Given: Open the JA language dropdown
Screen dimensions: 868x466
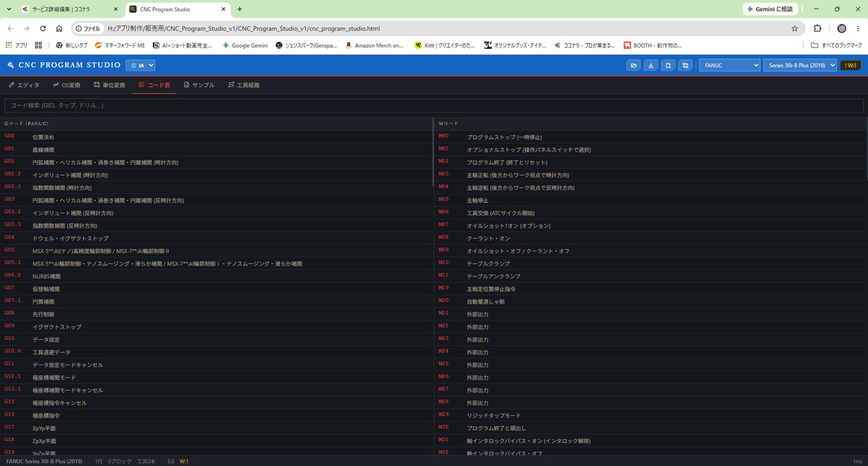Looking at the screenshot, I should coord(140,65).
